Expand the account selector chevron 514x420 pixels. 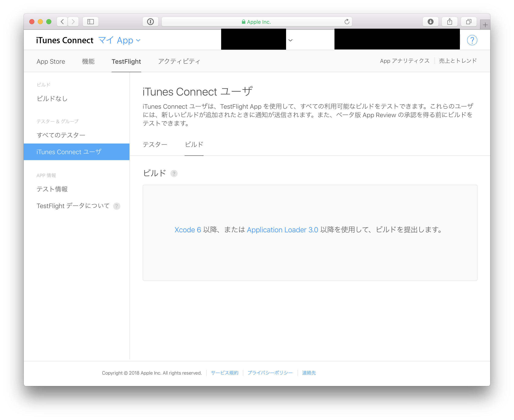290,40
